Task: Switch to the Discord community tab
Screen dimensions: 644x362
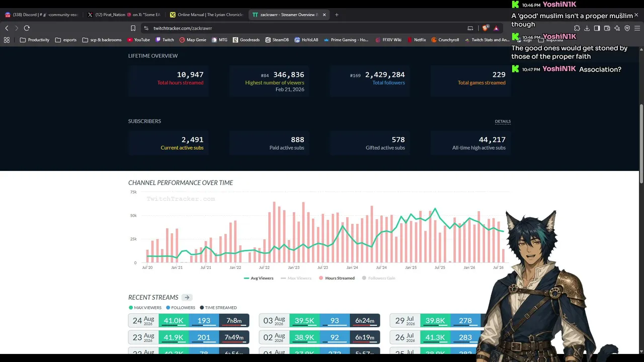Action: coord(41,15)
